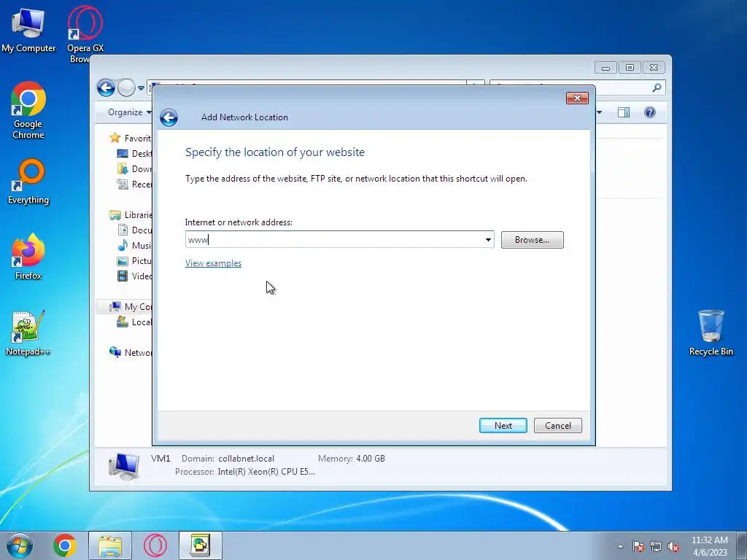The width and height of the screenshot is (747, 560).
Task: Open the views dropdown arrow in Explorer
Action: click(x=600, y=112)
